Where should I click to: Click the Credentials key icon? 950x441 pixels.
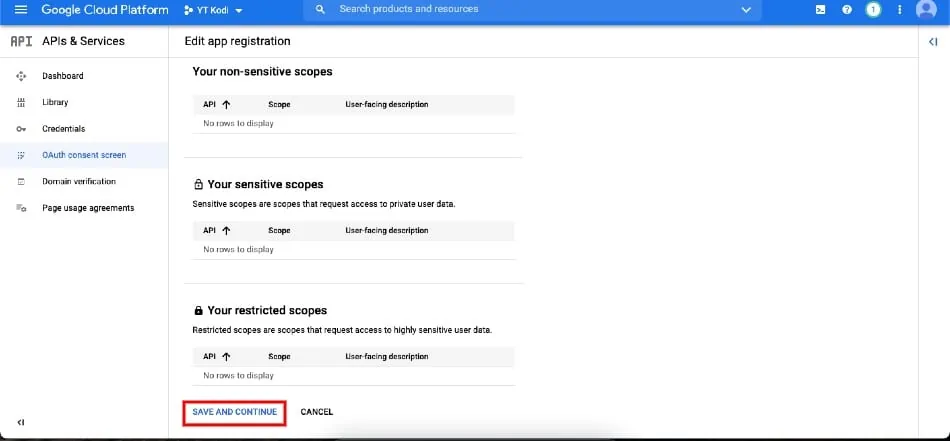21,129
